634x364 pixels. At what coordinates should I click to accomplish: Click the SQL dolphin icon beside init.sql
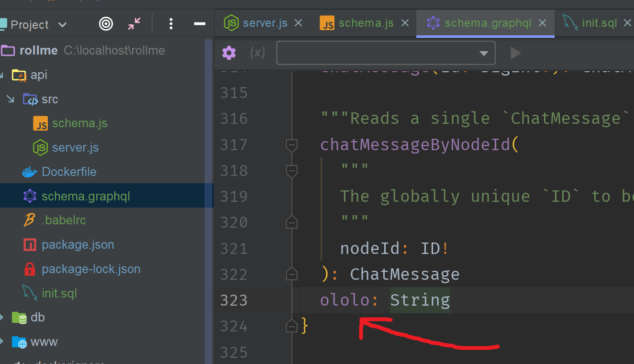tap(30, 293)
